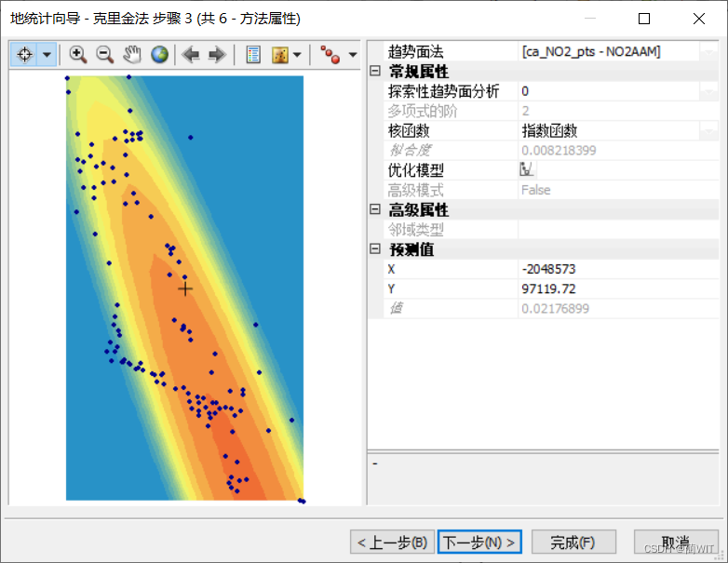728x563 pixels.
Task: Click the < 上一步(B) button
Action: coord(392,543)
